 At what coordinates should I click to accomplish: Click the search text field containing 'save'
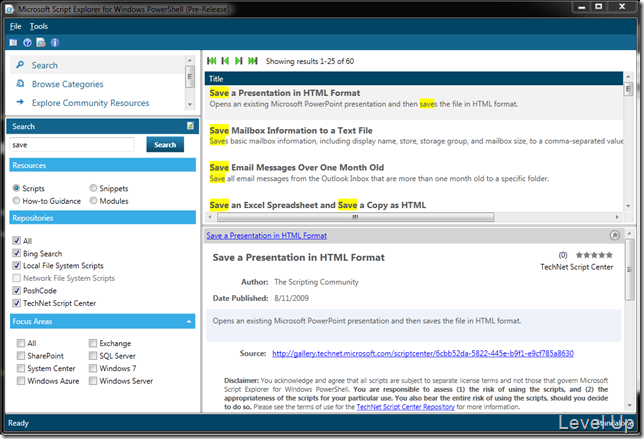point(72,145)
